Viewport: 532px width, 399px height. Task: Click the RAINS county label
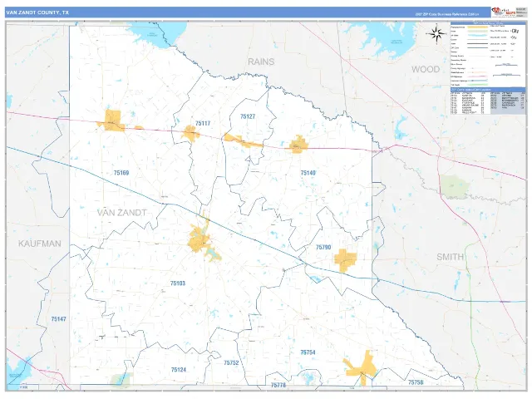pyautogui.click(x=261, y=62)
